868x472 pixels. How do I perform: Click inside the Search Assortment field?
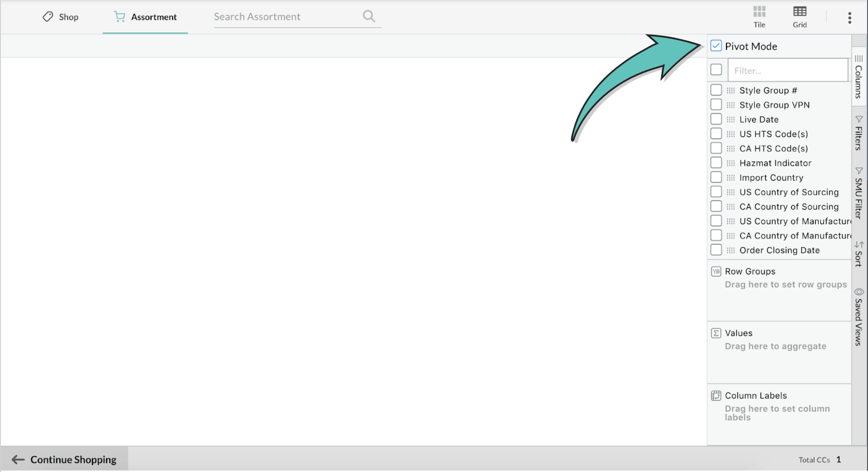coord(273,16)
